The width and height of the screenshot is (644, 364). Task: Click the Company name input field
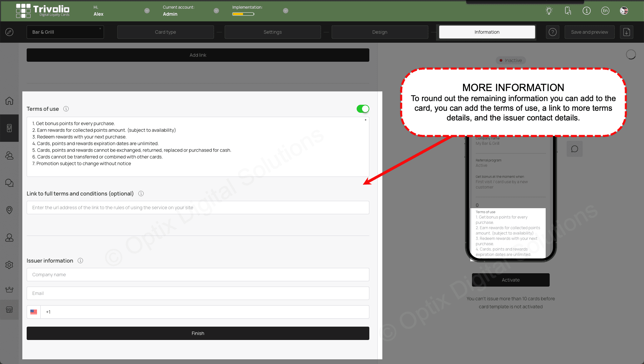point(198,274)
